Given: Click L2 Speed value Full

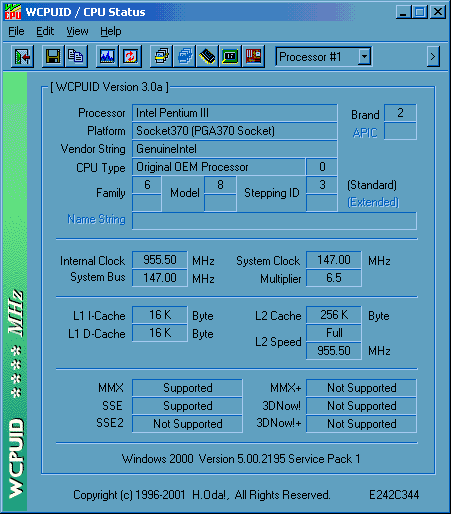Looking at the screenshot, I should tap(334, 333).
